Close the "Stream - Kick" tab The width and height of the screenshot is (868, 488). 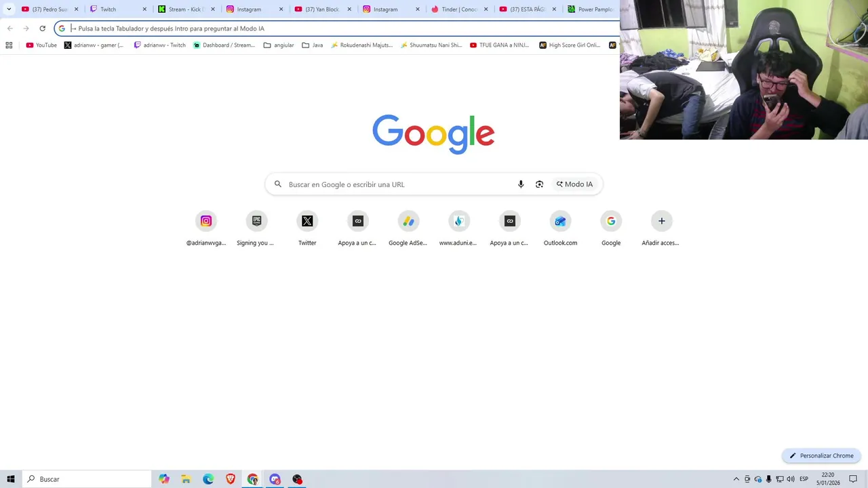click(213, 9)
